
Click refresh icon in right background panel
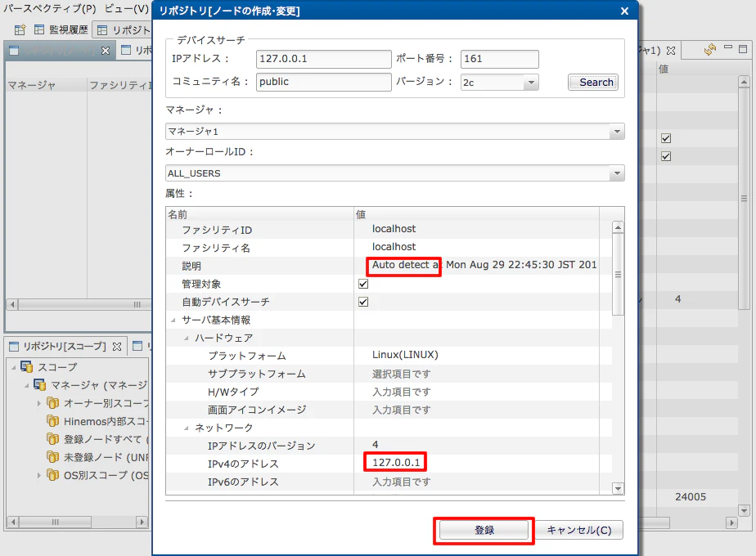tap(709, 49)
